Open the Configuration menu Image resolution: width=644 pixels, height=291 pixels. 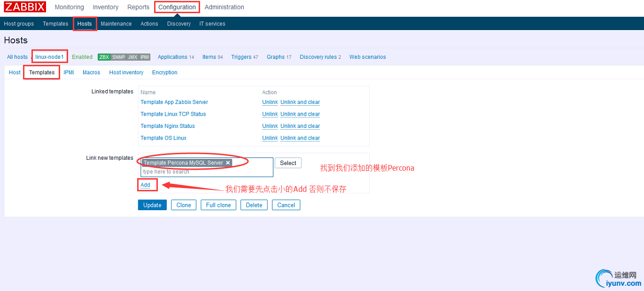[177, 7]
